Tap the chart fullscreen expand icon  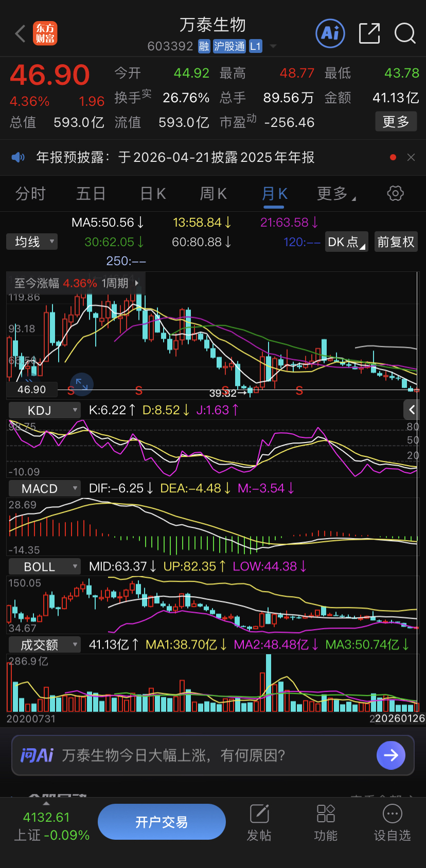(x=81, y=383)
